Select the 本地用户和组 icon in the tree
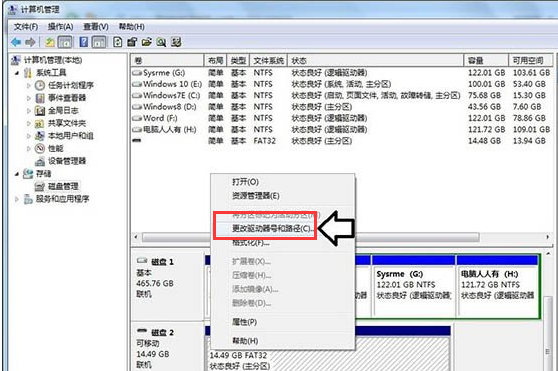Viewport: 558px width, 371px height. click(40, 136)
